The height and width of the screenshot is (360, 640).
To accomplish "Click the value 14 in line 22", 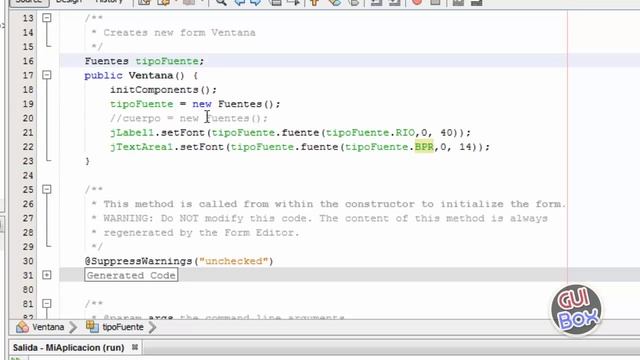I will click(465, 147).
